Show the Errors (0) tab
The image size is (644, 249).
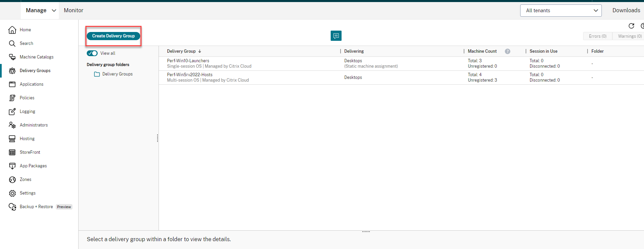coord(598,36)
